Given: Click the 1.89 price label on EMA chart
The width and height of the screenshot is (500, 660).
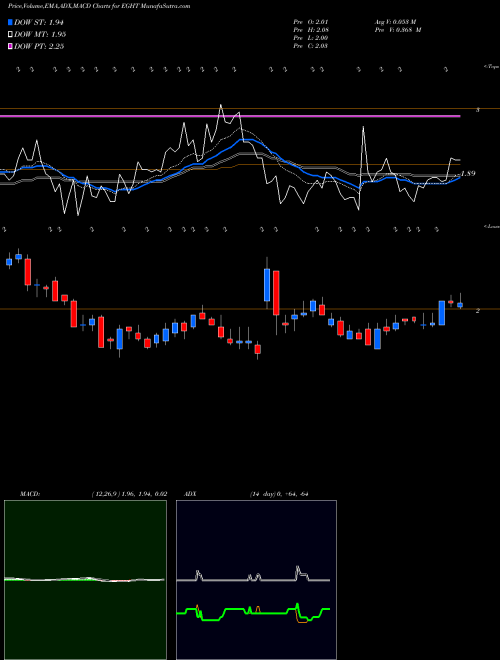Looking at the screenshot, I should (468, 173).
